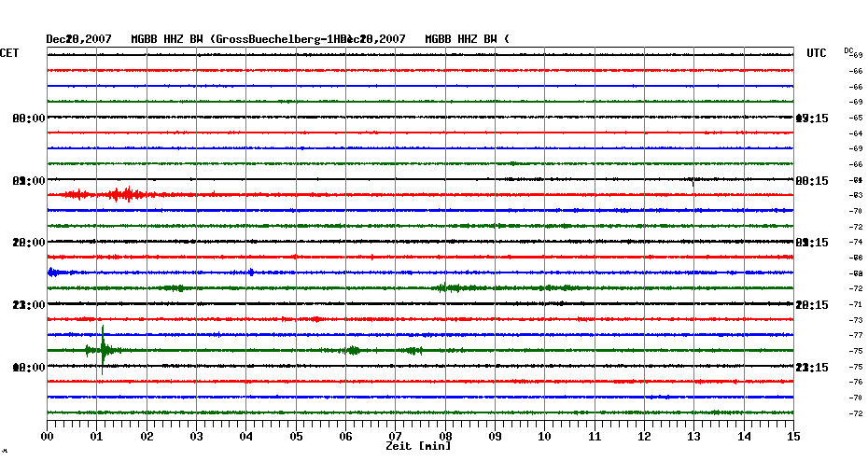
Task: Click minute tick label 05
Action: pyautogui.click(x=296, y=437)
